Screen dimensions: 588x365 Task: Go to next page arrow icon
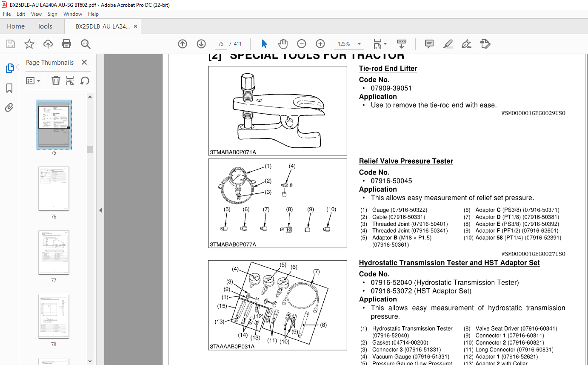point(201,44)
